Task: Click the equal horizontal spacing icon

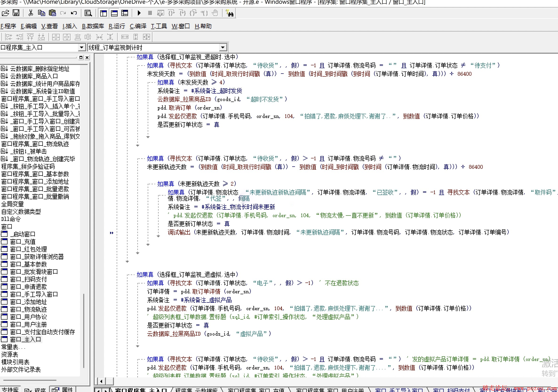Action: pyautogui.click(x=100, y=37)
